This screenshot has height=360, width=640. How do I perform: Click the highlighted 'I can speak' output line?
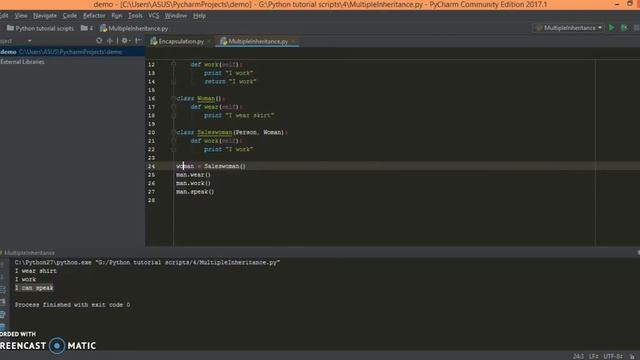coord(34,288)
